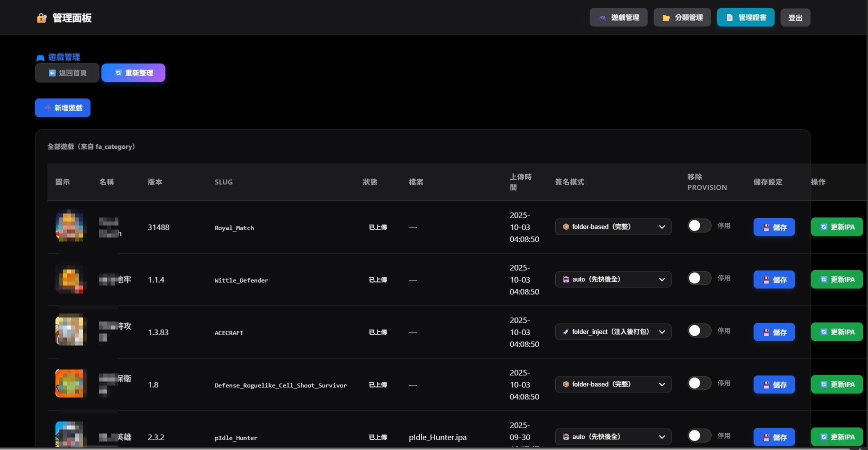The image size is (868, 450).
Task: Expand the auto signing mode dropdown for Wittle_Defender
Action: point(613,279)
